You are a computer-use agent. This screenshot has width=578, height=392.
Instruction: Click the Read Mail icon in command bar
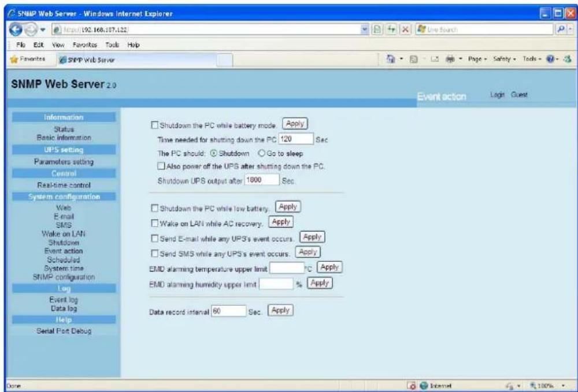tap(434, 58)
